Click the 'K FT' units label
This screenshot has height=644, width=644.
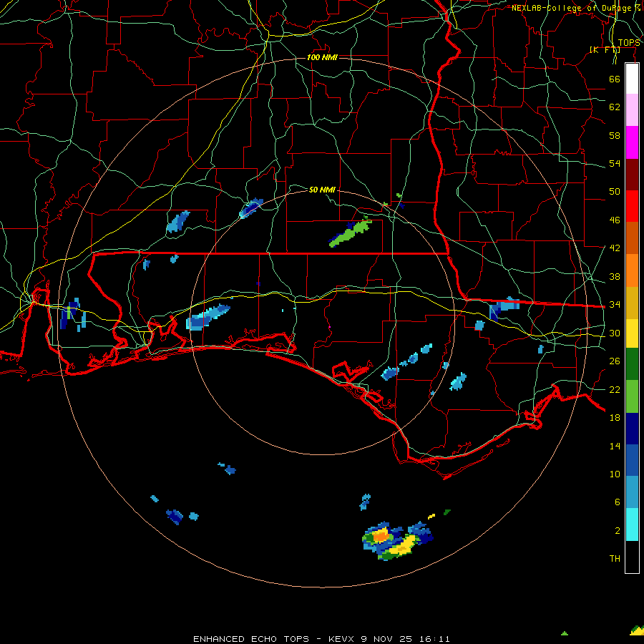pyautogui.click(x=605, y=49)
